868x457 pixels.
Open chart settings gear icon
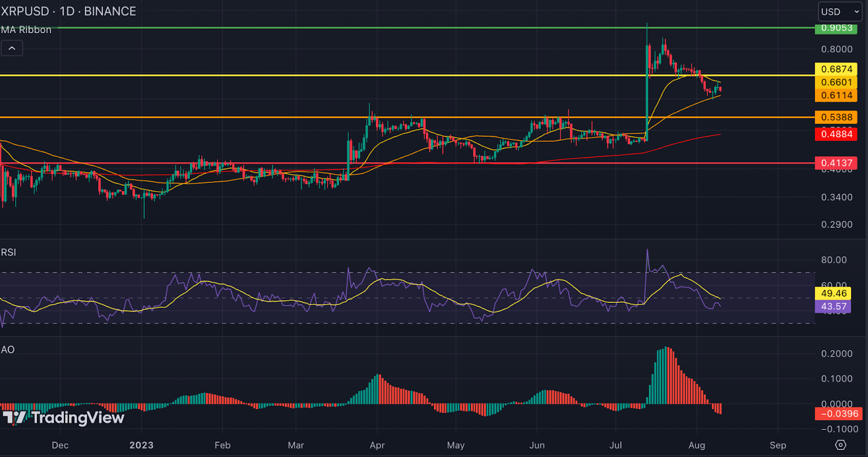pyautogui.click(x=840, y=445)
